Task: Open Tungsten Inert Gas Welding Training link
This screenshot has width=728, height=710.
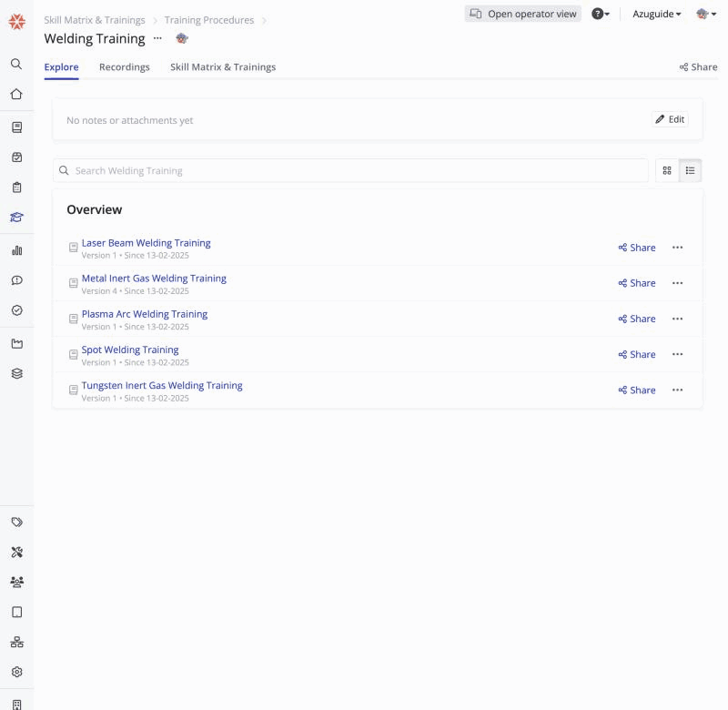Action: tap(162, 385)
